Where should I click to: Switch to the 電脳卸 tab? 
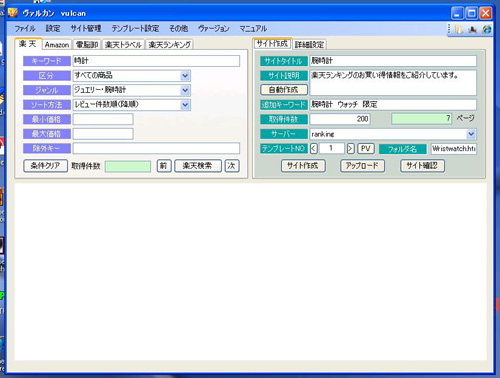click(x=87, y=45)
